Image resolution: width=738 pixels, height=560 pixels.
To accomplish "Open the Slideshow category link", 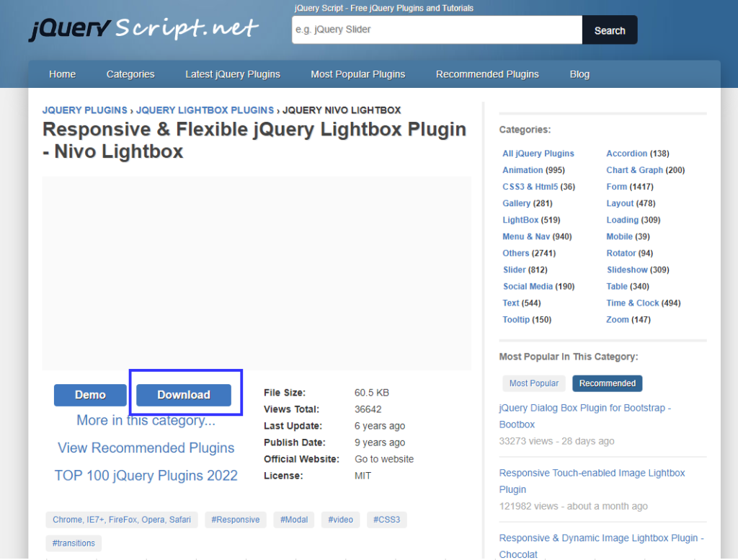I will coord(626,270).
